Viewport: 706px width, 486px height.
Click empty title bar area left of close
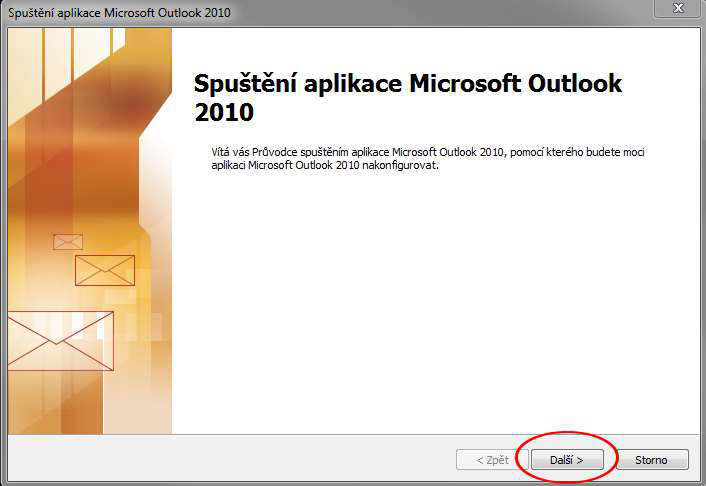(x=450, y=10)
